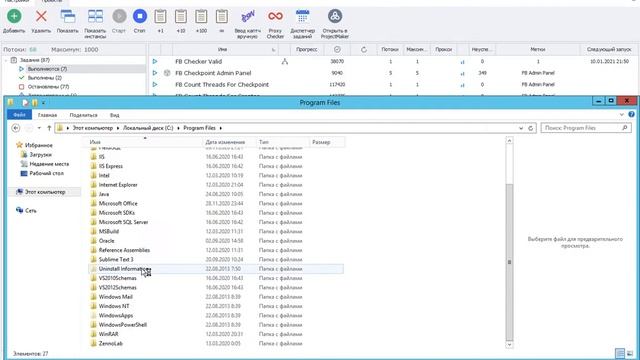This screenshot has height=360, width=640.
Task: Switch to details view icon in status bar
Action: [620, 353]
